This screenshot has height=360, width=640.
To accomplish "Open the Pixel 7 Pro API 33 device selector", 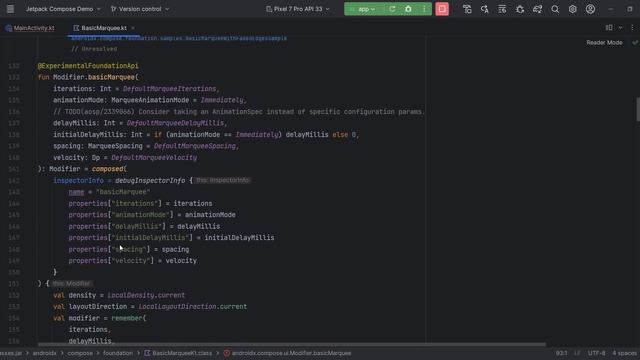I will 298,9.
